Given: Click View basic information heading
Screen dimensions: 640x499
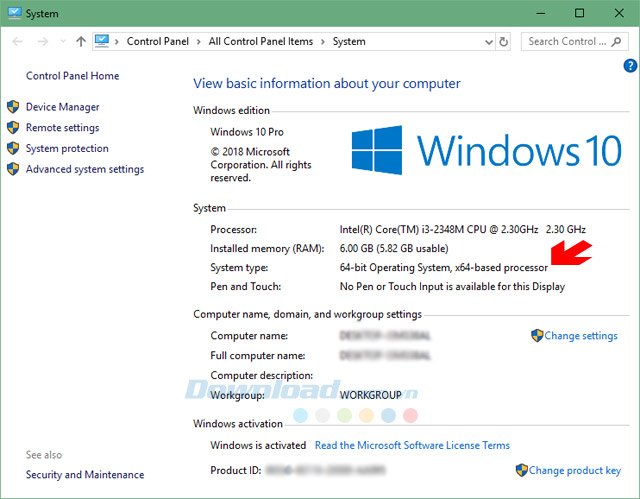Looking at the screenshot, I should [327, 84].
